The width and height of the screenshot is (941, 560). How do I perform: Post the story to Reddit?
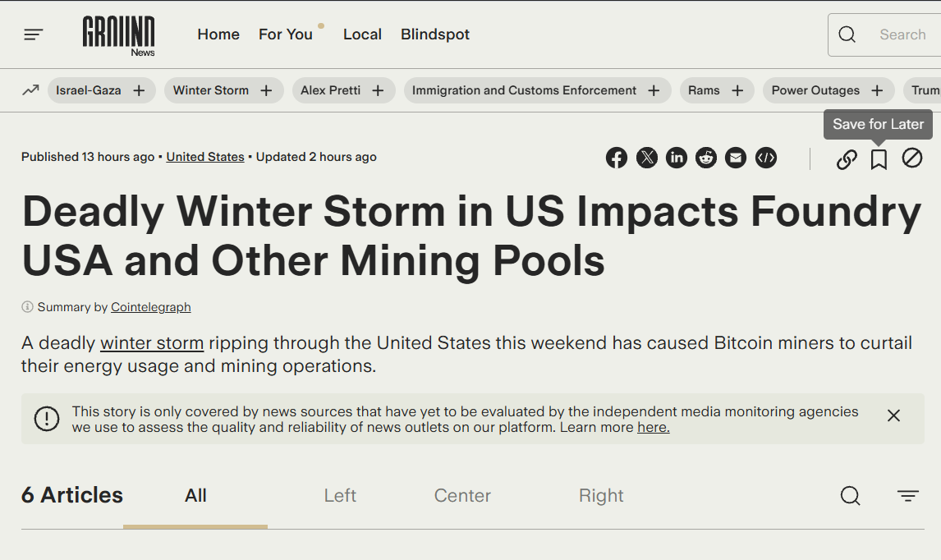pos(706,158)
